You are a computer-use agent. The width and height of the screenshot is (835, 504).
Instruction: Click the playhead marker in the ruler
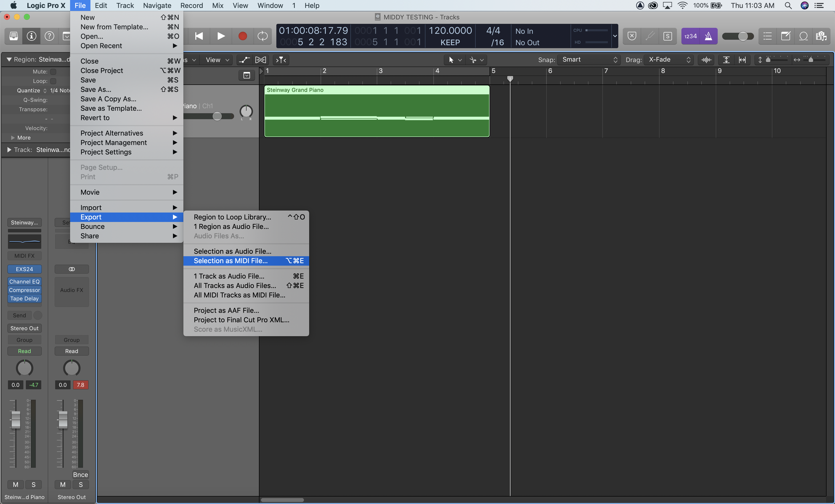[510, 78]
